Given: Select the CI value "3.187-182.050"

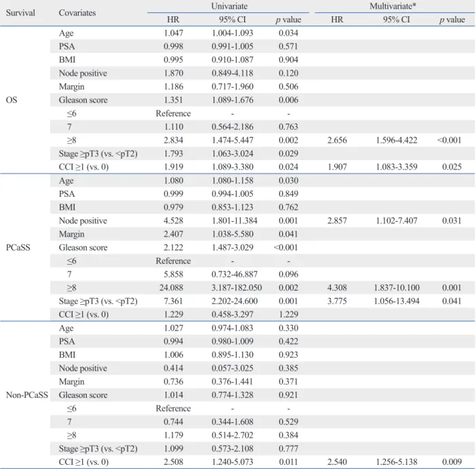Looking at the screenshot, I should [237, 288].
